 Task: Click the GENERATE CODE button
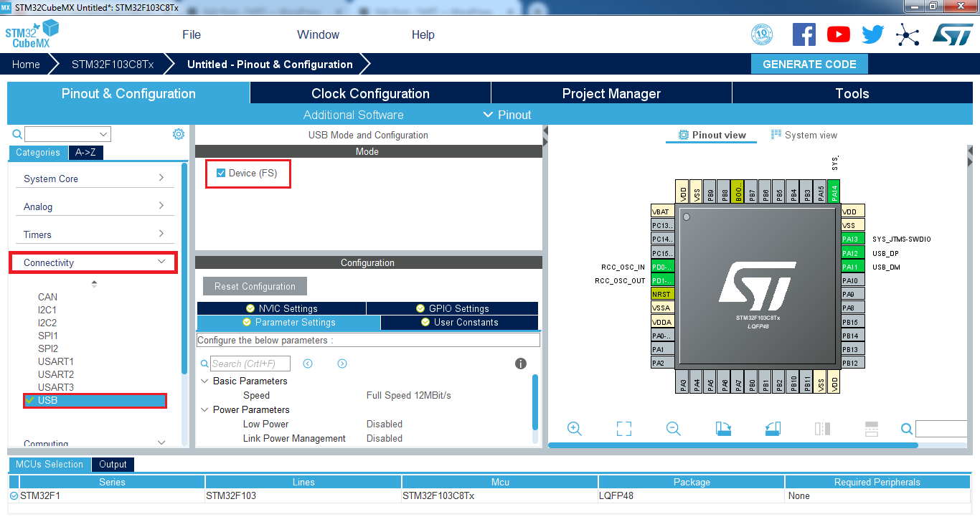pyautogui.click(x=809, y=64)
